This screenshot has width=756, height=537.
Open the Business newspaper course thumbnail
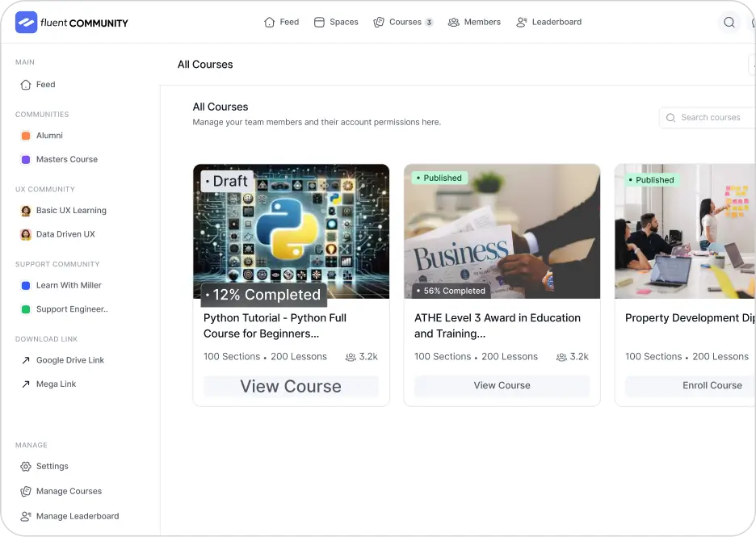(502, 232)
